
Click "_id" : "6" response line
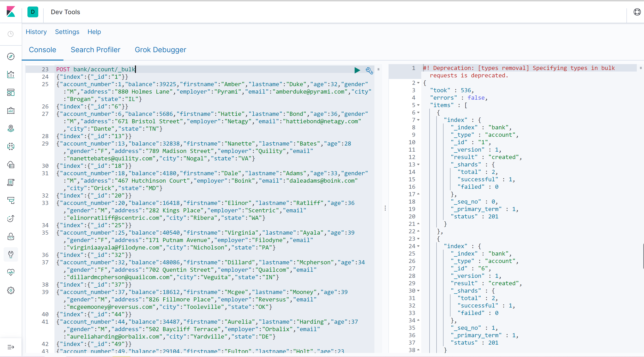tap(471, 269)
